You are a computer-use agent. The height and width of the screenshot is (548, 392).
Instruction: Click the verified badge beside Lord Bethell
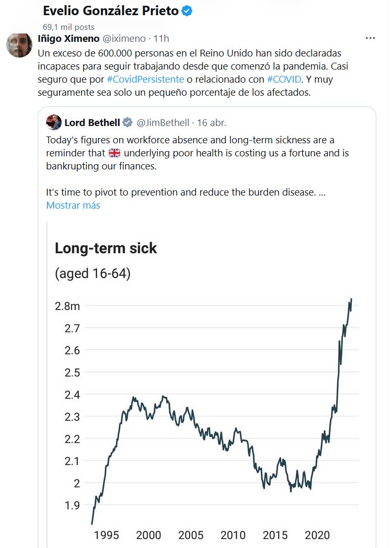(x=128, y=123)
